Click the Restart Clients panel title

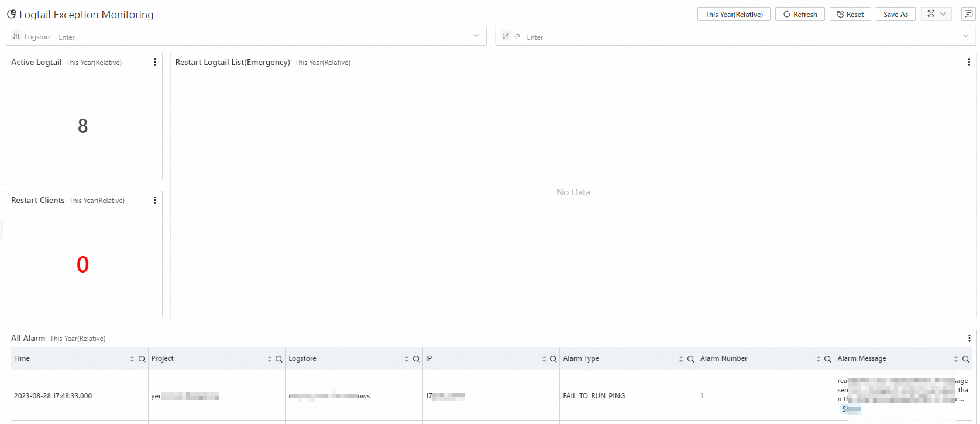click(x=38, y=200)
